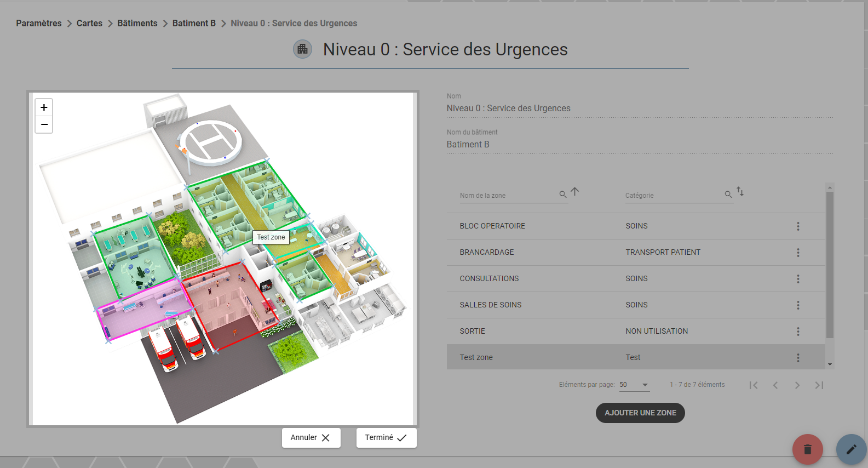
Task: Sort by category using the swap arrows icon
Action: click(740, 192)
